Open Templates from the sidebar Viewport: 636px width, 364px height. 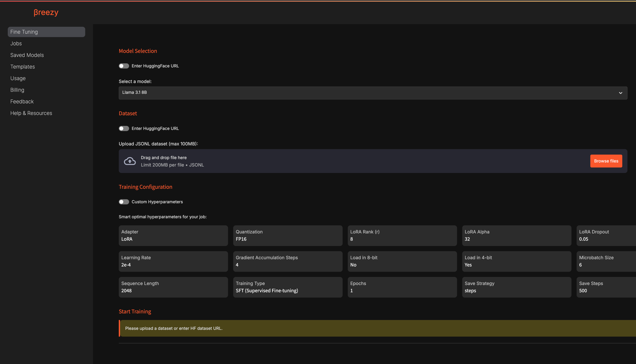[23, 67]
